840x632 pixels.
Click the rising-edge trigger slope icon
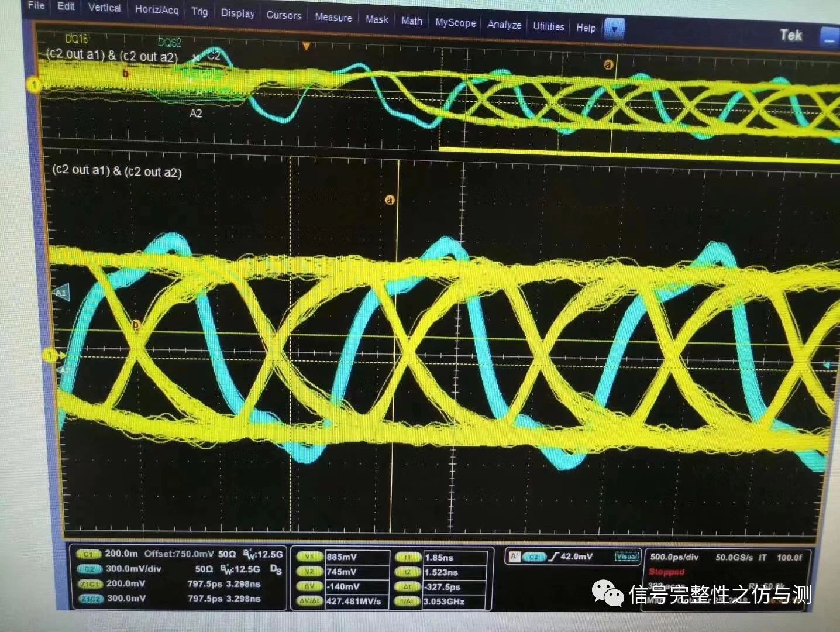pyautogui.click(x=553, y=557)
